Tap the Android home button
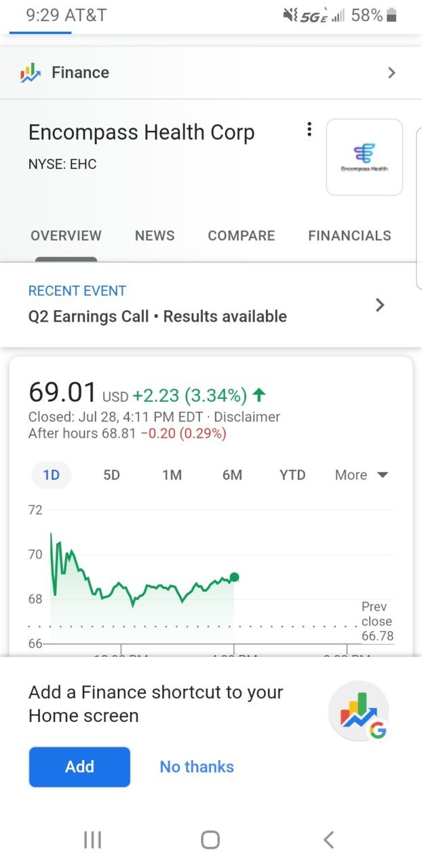Screen dimensions: 422x868 pyautogui.click(x=210, y=839)
